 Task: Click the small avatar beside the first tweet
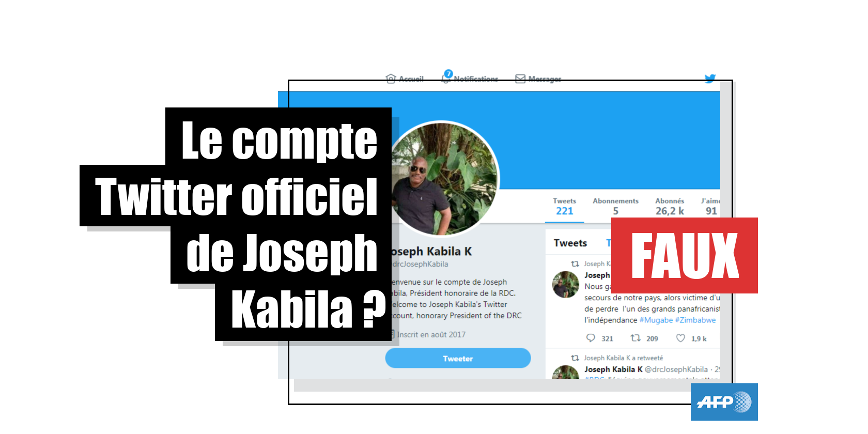[x=566, y=285]
